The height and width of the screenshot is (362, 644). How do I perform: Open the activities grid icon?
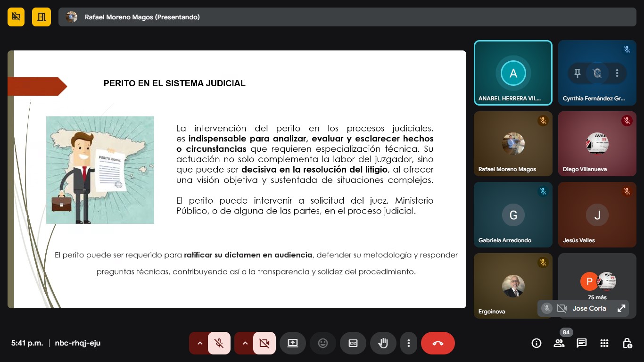pos(604,343)
